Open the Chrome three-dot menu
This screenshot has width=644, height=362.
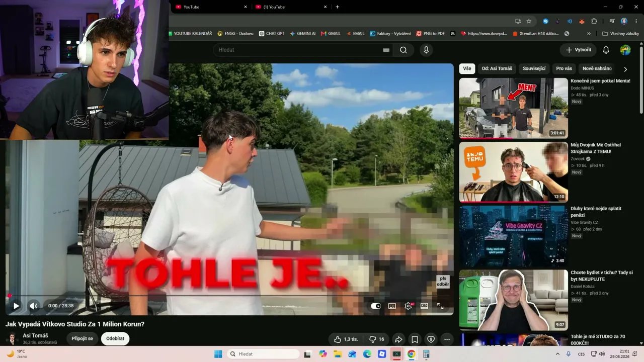tap(635, 21)
